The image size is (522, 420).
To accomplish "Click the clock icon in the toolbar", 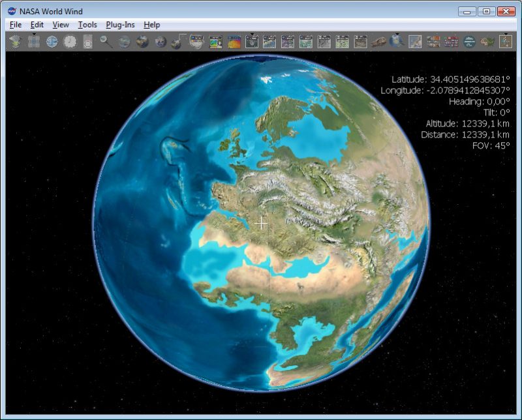I will pos(70,42).
